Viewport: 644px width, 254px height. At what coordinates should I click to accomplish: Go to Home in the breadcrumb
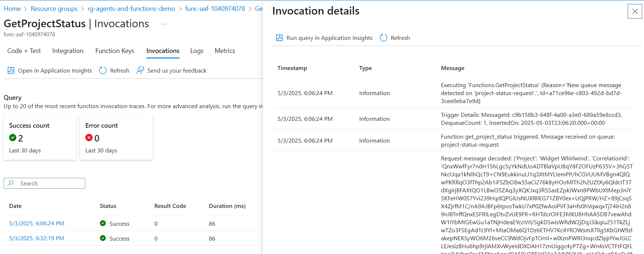(x=12, y=9)
